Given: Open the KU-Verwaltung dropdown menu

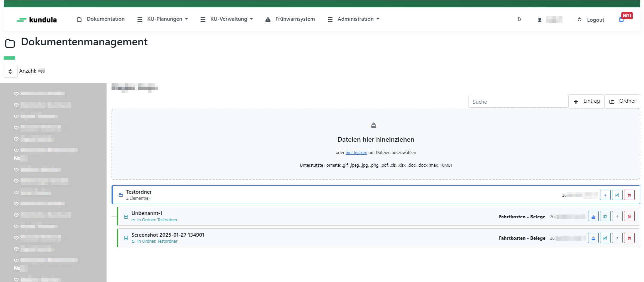Looking at the screenshot, I should [227, 19].
